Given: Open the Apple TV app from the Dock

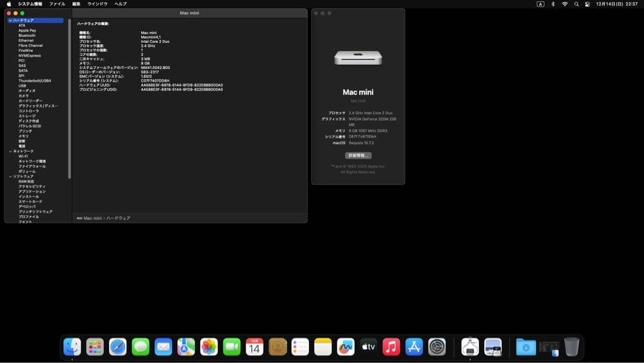Looking at the screenshot, I should click(x=368, y=346).
